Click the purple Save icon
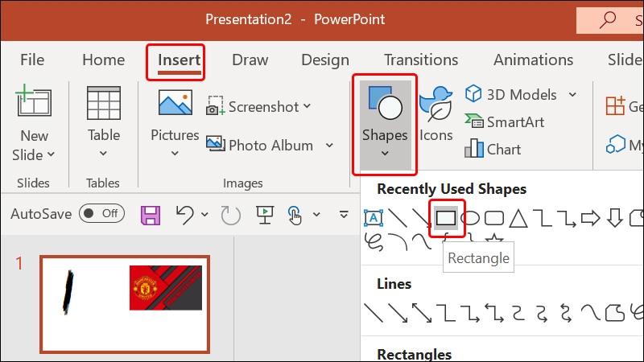Screen dimensions: 644x362 point(151,215)
